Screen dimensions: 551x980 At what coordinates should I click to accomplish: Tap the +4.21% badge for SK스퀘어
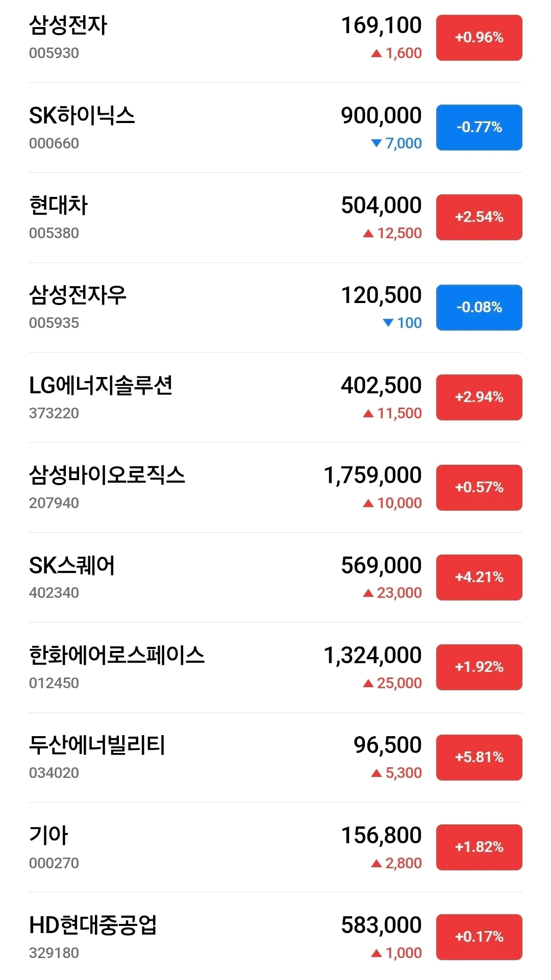pyautogui.click(x=479, y=577)
